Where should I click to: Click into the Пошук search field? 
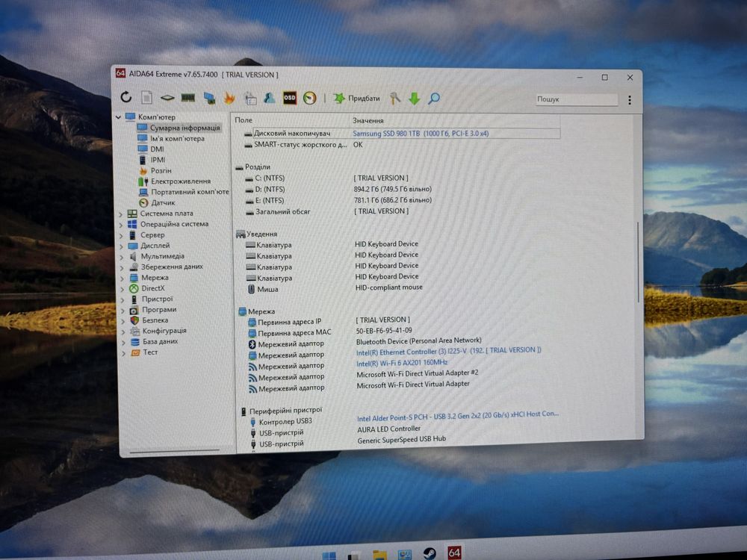576,99
